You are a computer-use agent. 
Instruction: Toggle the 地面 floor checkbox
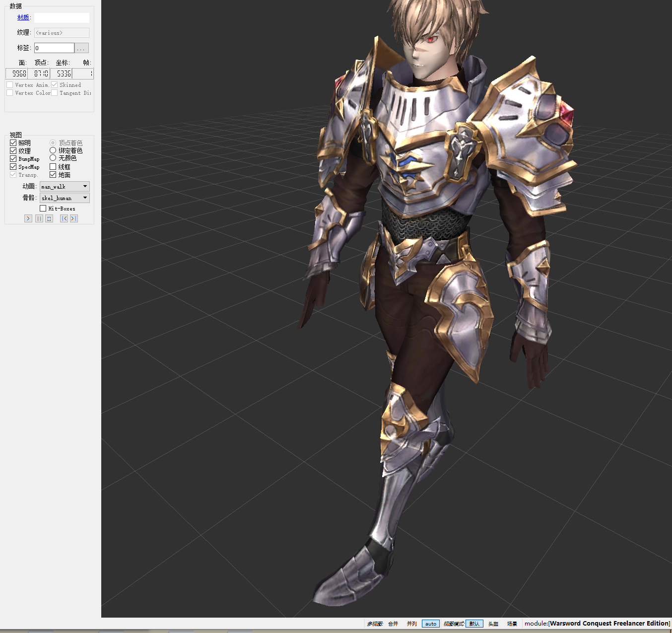[53, 175]
